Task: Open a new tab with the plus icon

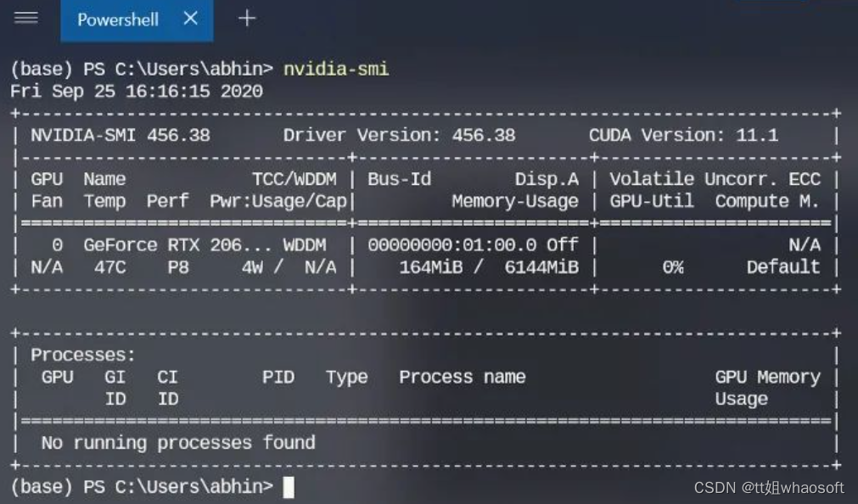Action: tap(247, 19)
